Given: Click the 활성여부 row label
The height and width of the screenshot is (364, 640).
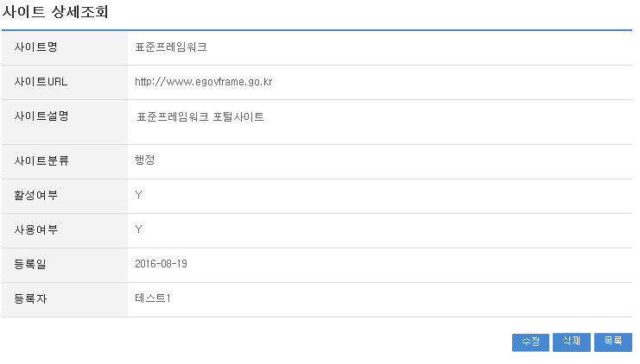Looking at the screenshot, I should 35,195.
